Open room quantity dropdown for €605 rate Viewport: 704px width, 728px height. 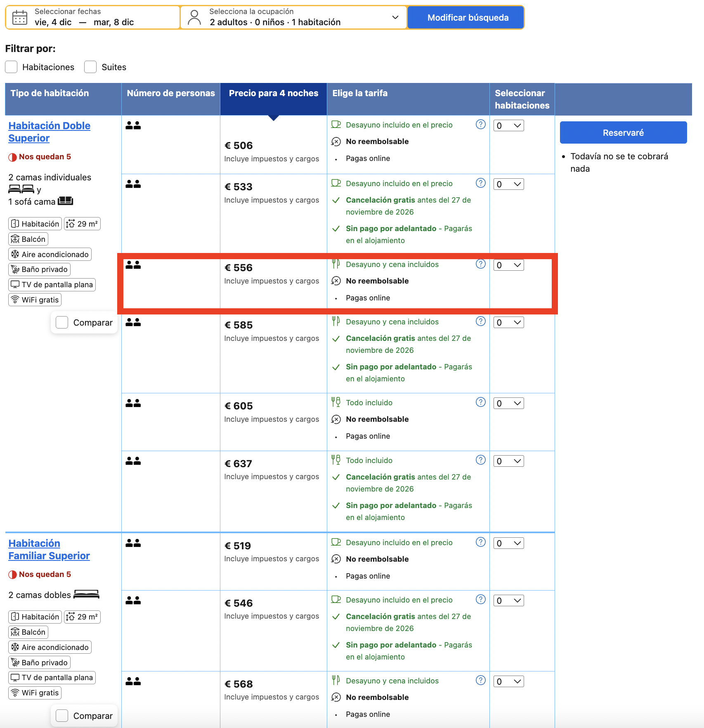[x=509, y=403]
